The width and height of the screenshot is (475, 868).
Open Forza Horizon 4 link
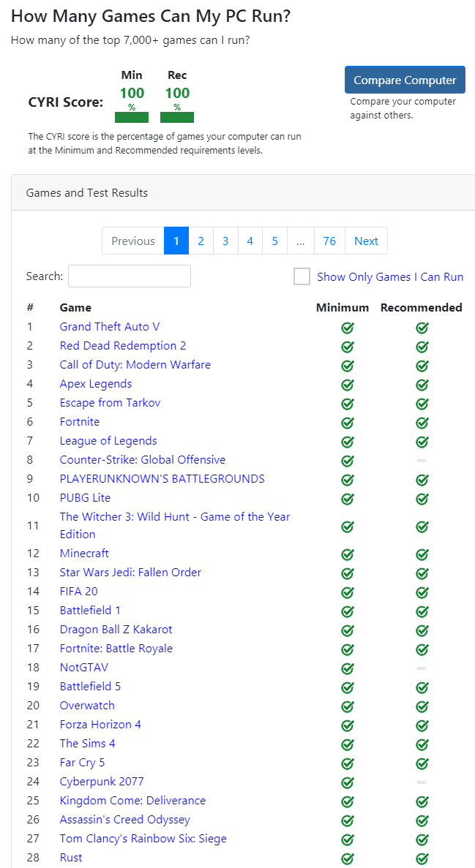coord(100,725)
